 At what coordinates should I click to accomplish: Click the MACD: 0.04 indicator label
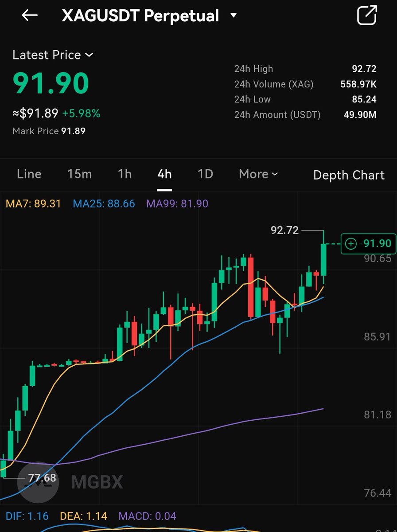147,516
